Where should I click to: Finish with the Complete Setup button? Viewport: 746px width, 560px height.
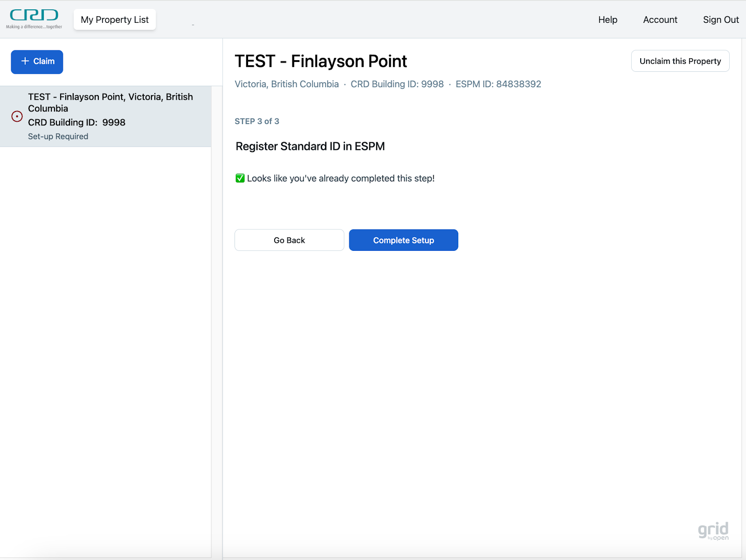[403, 240]
